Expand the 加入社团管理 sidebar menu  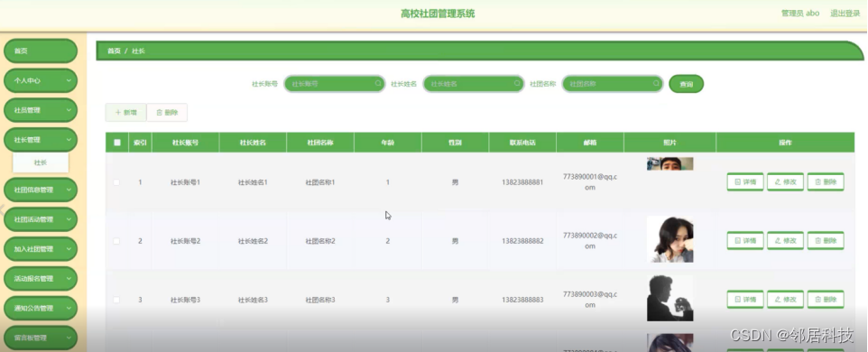pos(41,248)
